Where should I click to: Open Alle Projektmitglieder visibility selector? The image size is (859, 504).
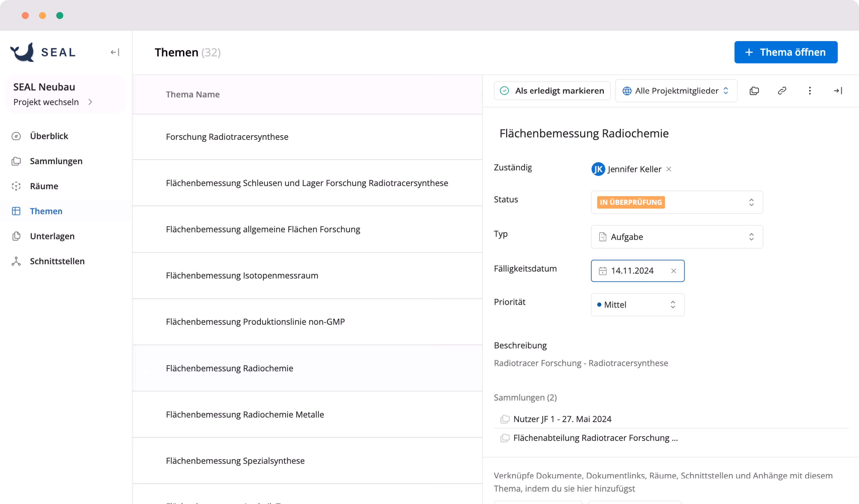point(676,91)
